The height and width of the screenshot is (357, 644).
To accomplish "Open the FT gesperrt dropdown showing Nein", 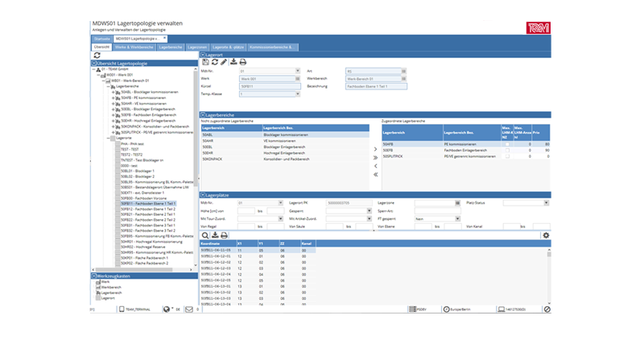I will pyautogui.click(x=457, y=219).
